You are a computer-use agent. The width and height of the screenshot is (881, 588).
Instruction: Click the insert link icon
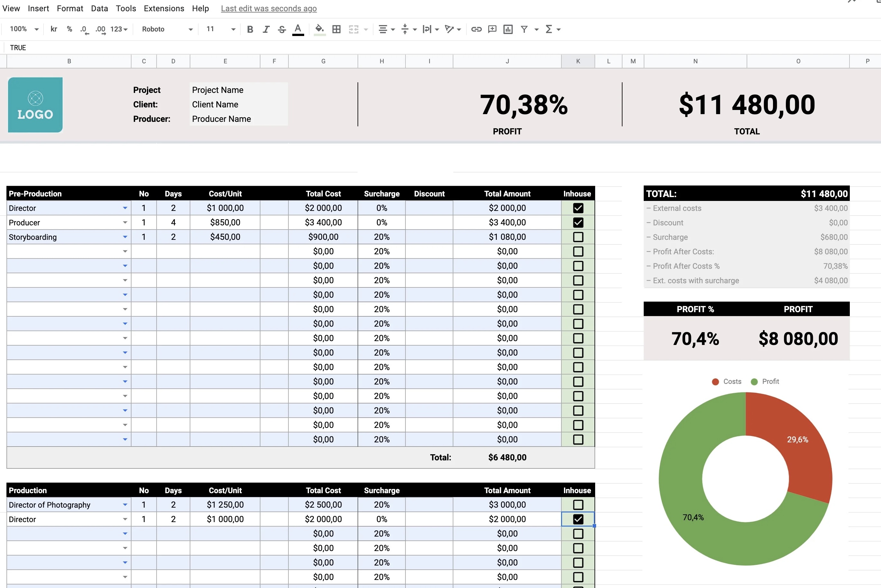pyautogui.click(x=476, y=29)
